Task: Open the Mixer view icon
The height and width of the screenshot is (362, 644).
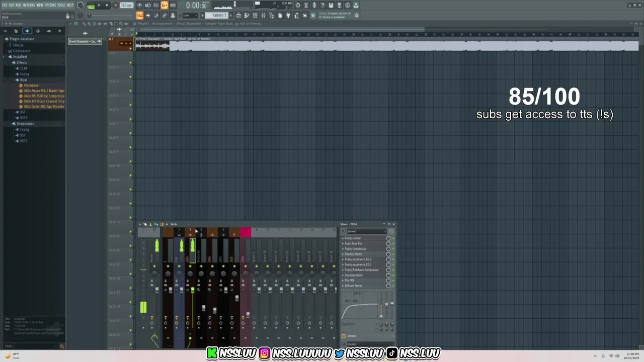Action: coord(263,16)
